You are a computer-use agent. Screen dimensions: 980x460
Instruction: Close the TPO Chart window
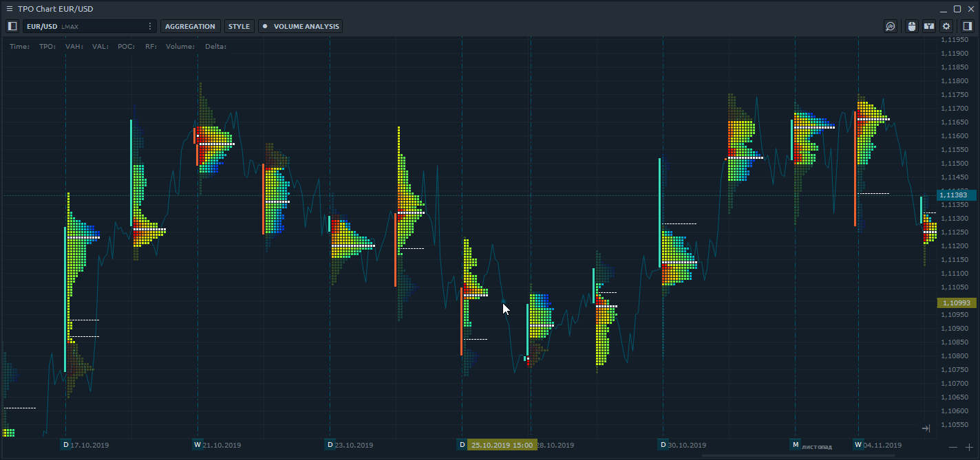point(970,9)
